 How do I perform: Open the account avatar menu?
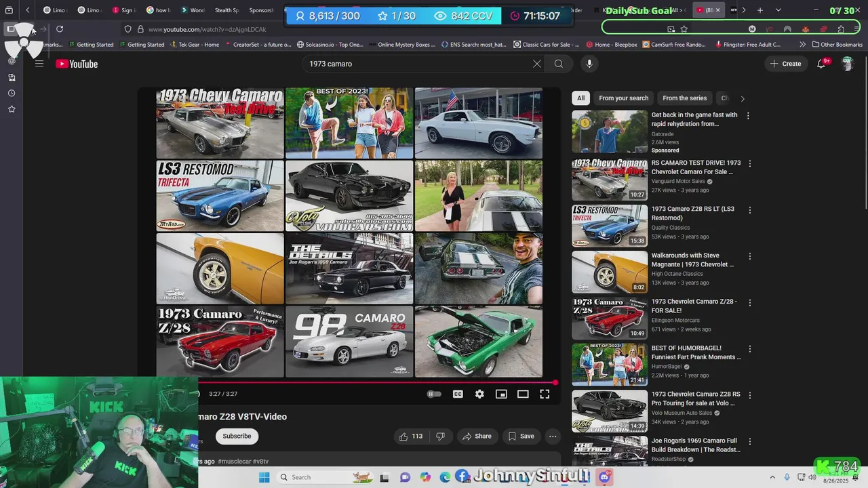tap(847, 64)
